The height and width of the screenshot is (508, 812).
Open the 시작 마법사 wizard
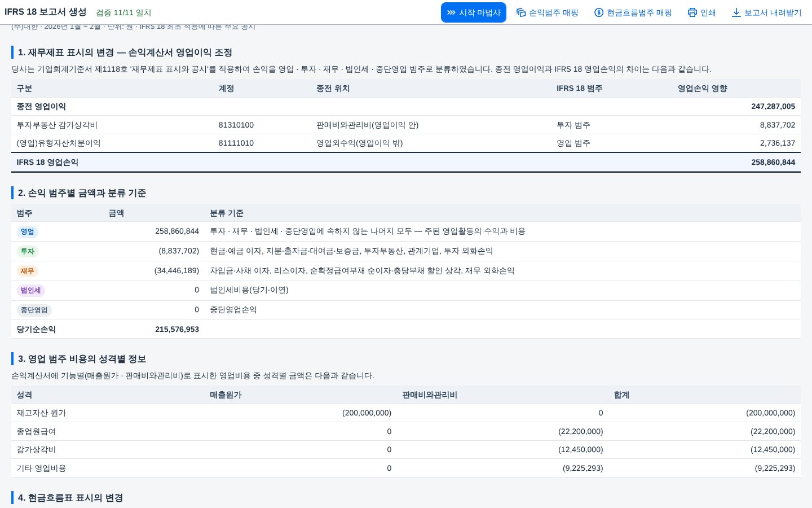pyautogui.click(x=474, y=12)
